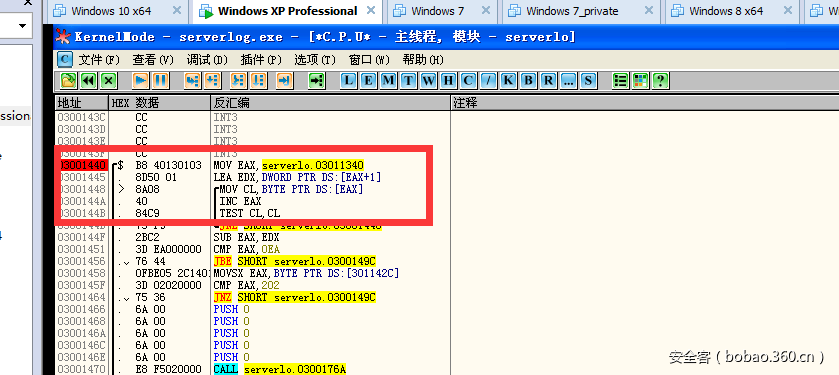Image resolution: width=839 pixels, height=375 pixels.
Task: Click the Trace over toolbar icon
Action: point(258,81)
